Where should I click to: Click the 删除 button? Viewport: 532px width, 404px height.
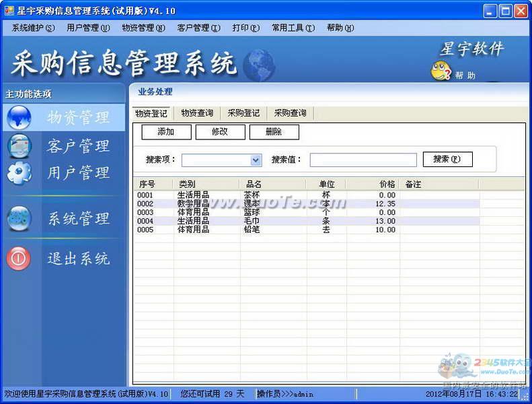click(x=274, y=132)
